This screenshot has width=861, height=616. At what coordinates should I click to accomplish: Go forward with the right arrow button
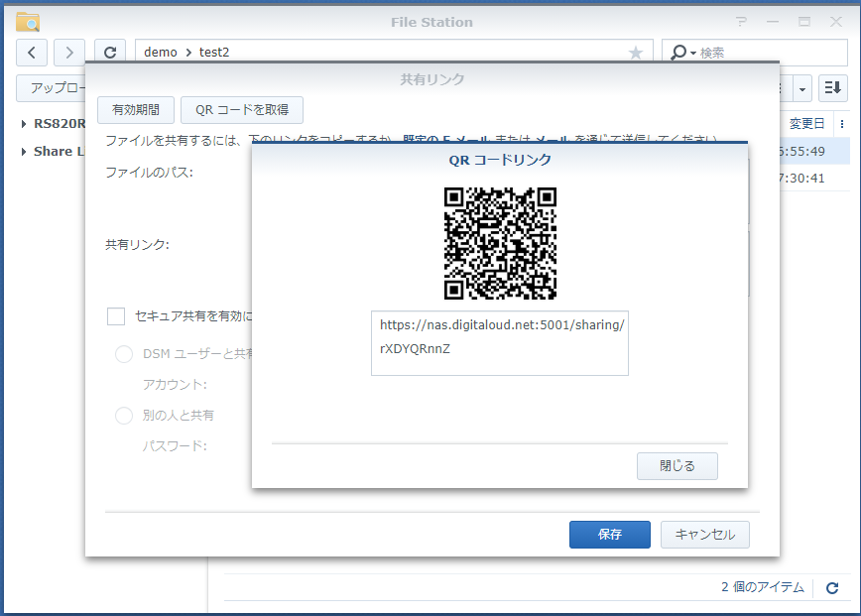point(69,53)
